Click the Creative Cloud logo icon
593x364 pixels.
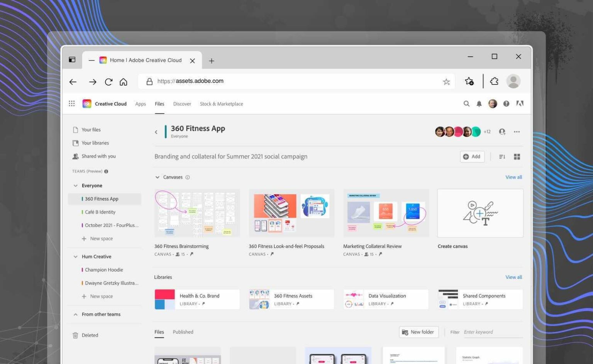[x=87, y=103]
